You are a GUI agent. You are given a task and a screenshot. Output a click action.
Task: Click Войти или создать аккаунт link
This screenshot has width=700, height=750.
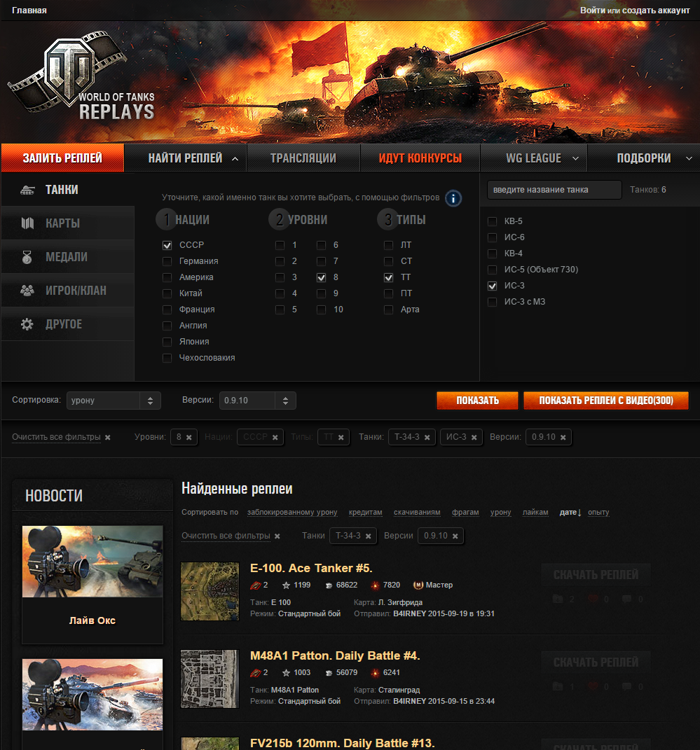click(635, 10)
